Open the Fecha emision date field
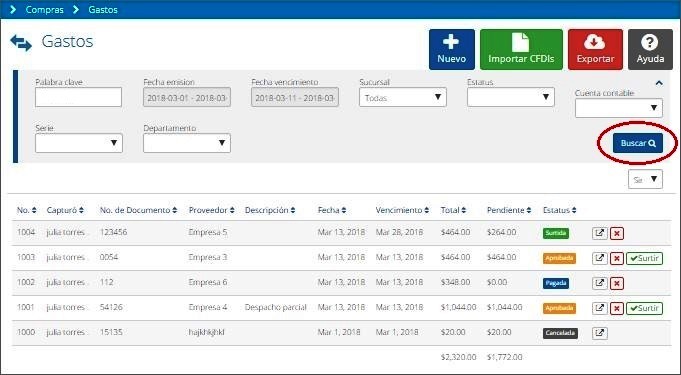 tap(187, 97)
